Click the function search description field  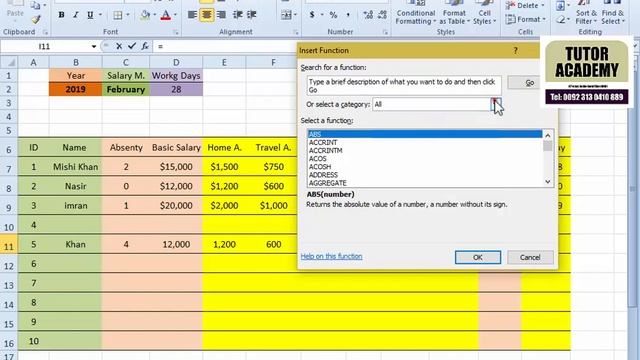click(x=404, y=86)
